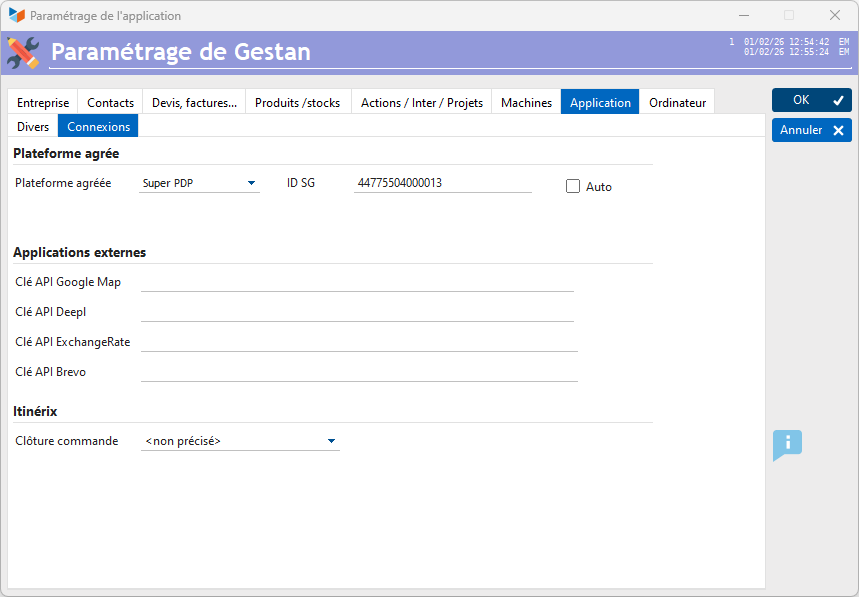Viewport: 859px width, 597px height.
Task: Select the Produits /stocks tab
Action: coord(297,102)
